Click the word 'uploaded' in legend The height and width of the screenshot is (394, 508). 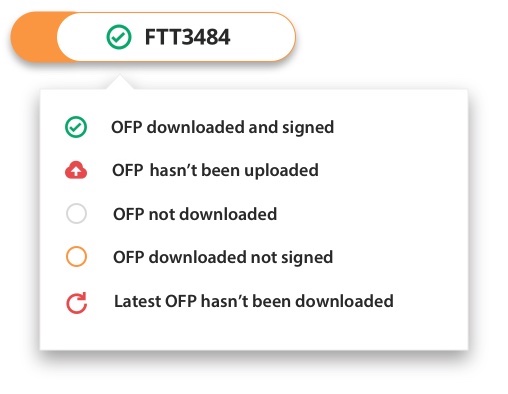pyautogui.click(x=281, y=171)
